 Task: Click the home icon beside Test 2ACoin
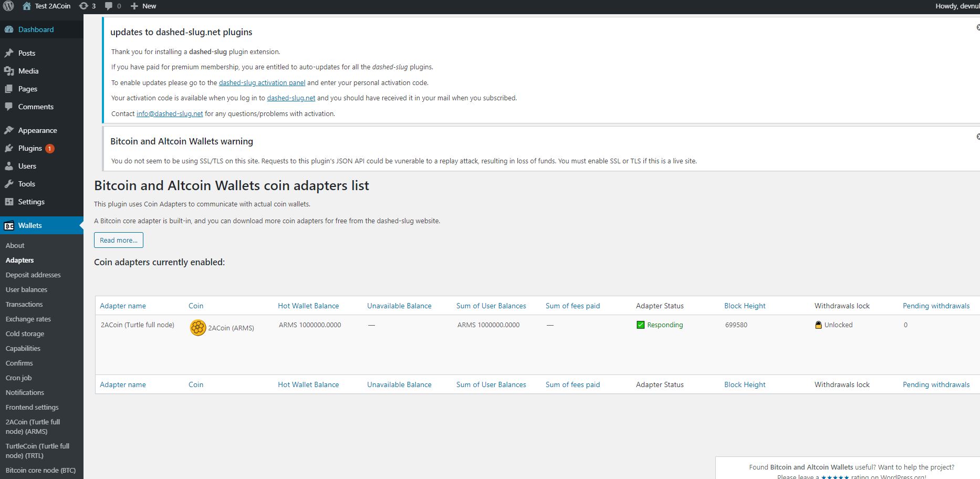tap(27, 6)
